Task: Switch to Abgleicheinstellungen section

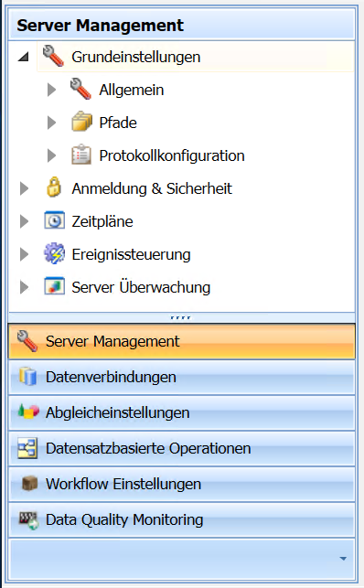Action: [181, 412]
